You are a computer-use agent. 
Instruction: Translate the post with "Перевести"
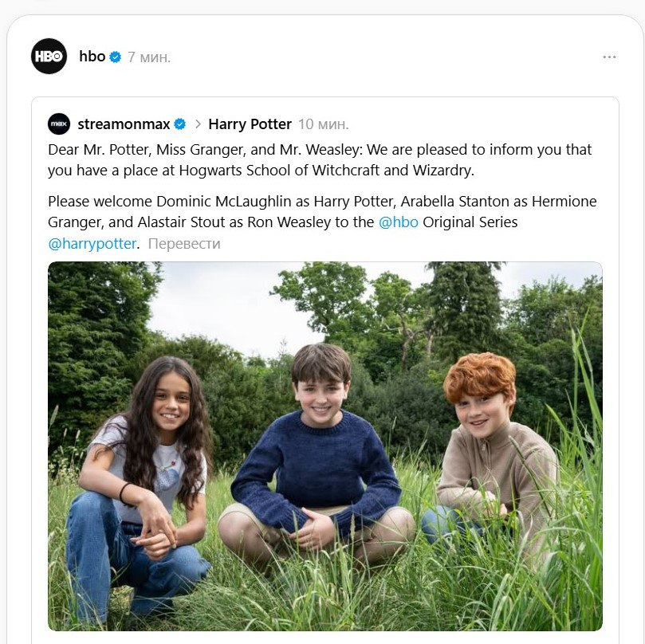pyautogui.click(x=184, y=244)
